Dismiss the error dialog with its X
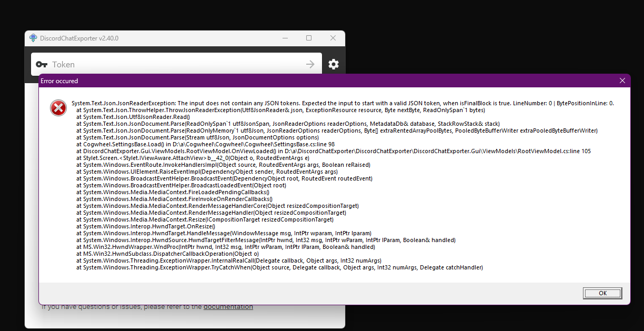Screen dimensions: 644x331 [x=622, y=81]
